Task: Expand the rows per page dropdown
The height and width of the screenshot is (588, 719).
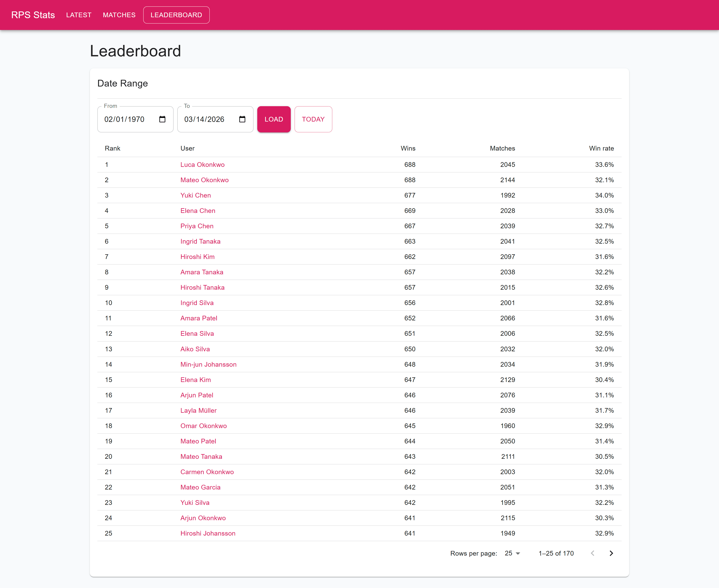Action: (x=512, y=553)
